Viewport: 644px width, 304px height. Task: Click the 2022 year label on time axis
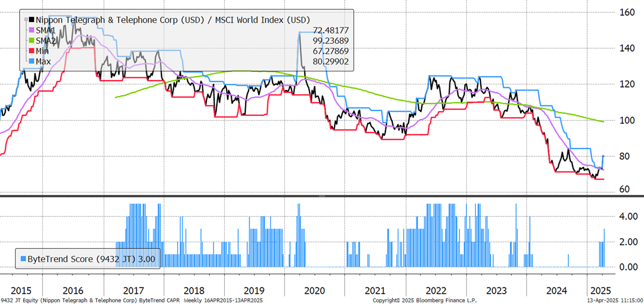click(x=435, y=290)
